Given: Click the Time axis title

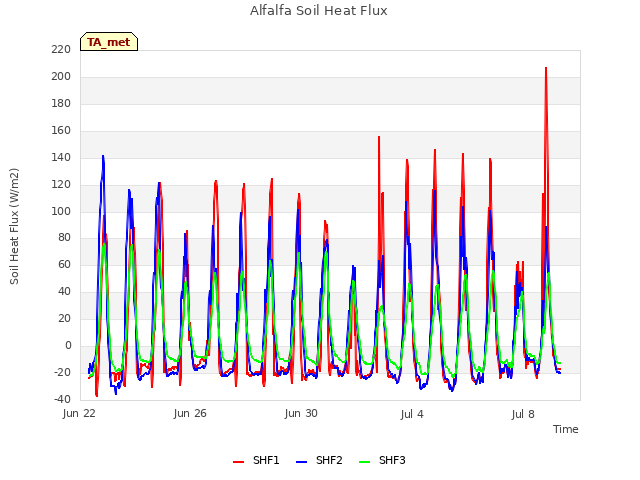Looking at the screenshot, I should 566,429.
